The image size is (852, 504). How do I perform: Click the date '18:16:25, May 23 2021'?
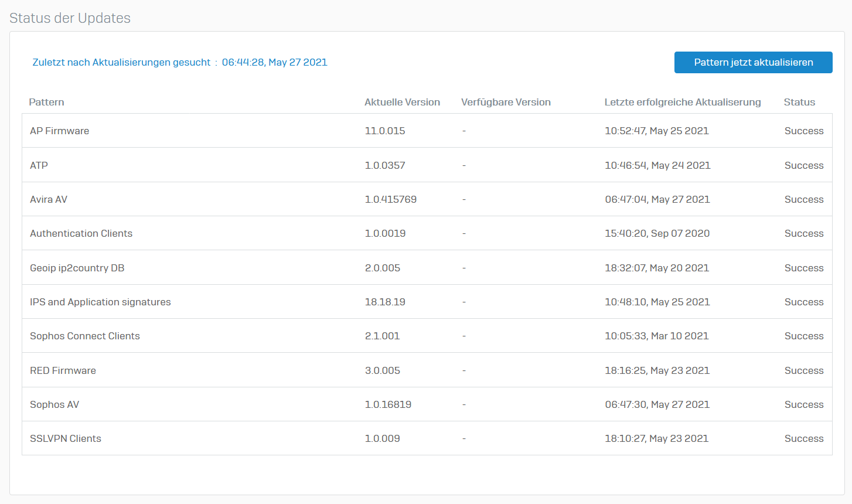(657, 370)
